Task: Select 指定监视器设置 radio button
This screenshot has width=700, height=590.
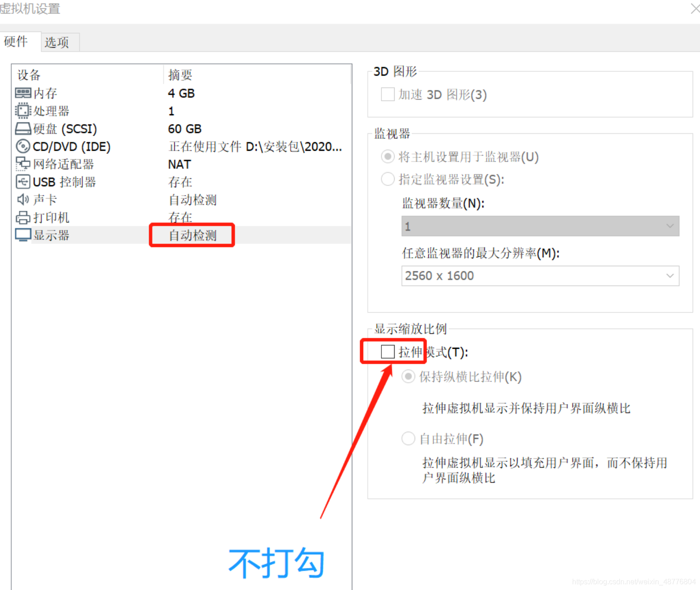Action: point(387,179)
